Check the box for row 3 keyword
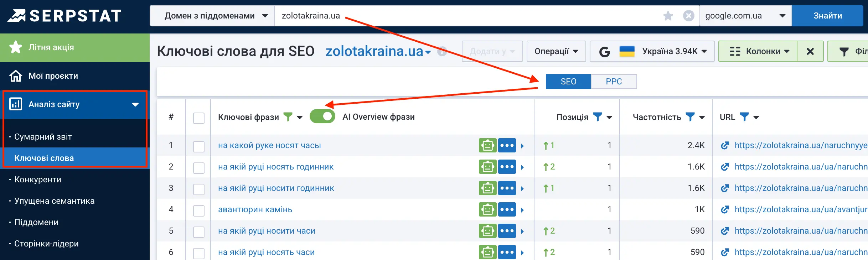 pos(199,189)
